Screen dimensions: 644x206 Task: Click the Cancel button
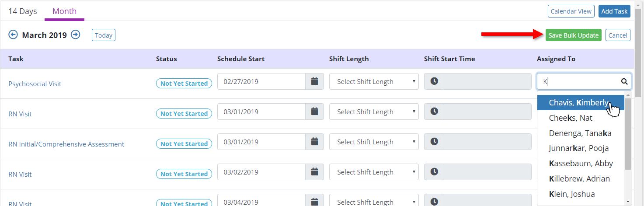pyautogui.click(x=617, y=35)
